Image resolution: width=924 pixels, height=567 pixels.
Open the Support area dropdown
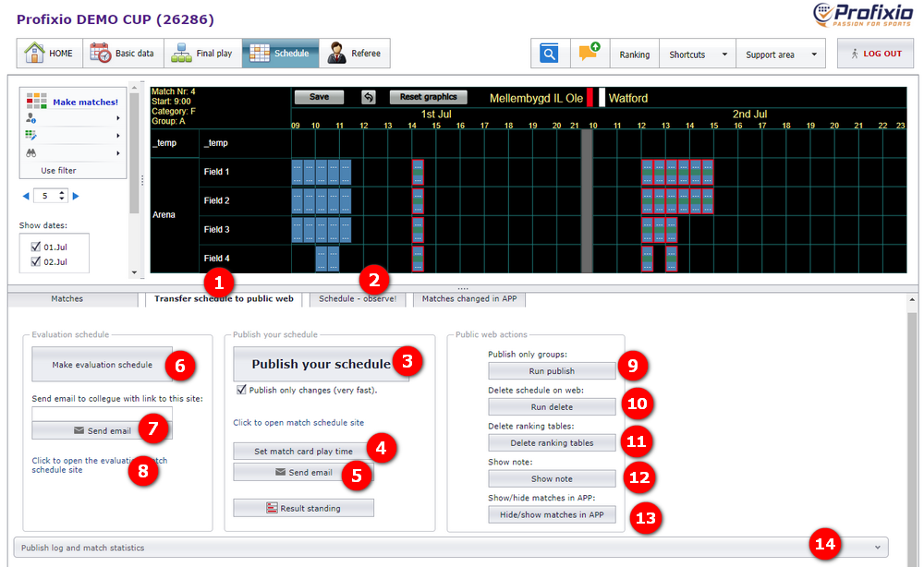click(781, 54)
